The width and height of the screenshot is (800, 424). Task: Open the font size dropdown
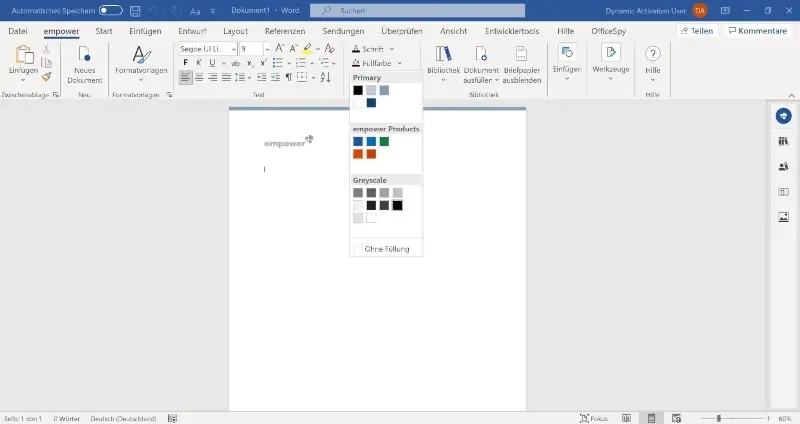pyautogui.click(x=266, y=48)
